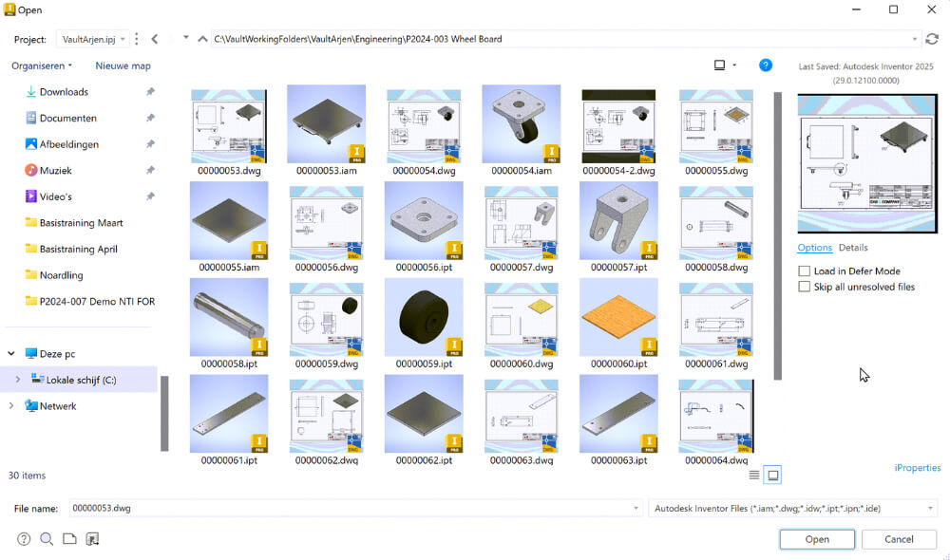Click the back navigation arrow

point(154,39)
